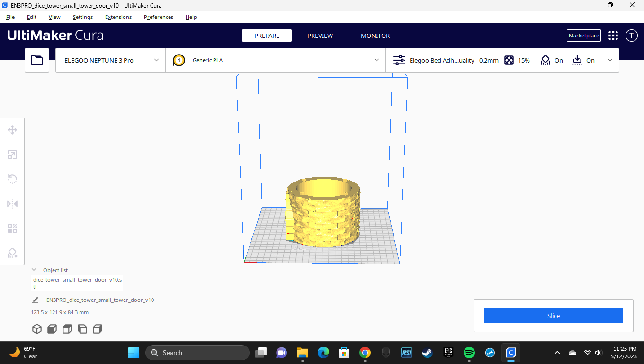Collapse the Object list panel
644x364 pixels.
point(33,269)
